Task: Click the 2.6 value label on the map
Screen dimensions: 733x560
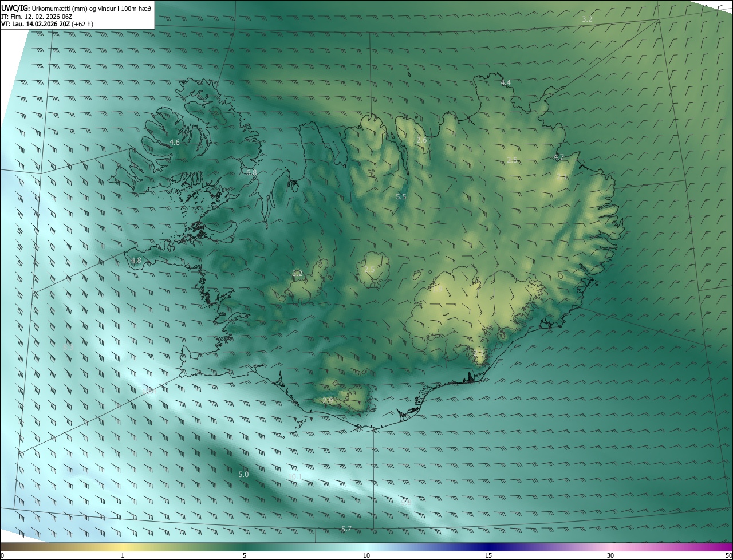Action: [x=421, y=140]
